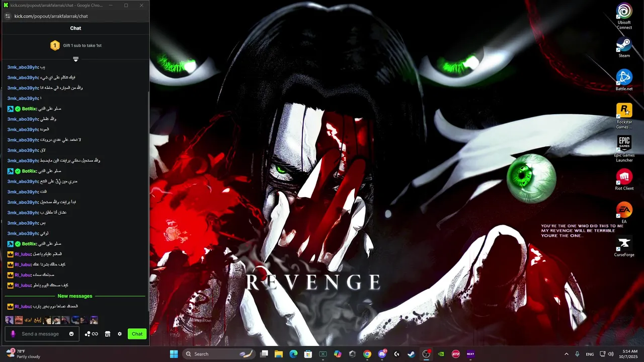Open Steam from the taskbar
Viewport: 644px width, 362px height.
[x=412, y=354]
